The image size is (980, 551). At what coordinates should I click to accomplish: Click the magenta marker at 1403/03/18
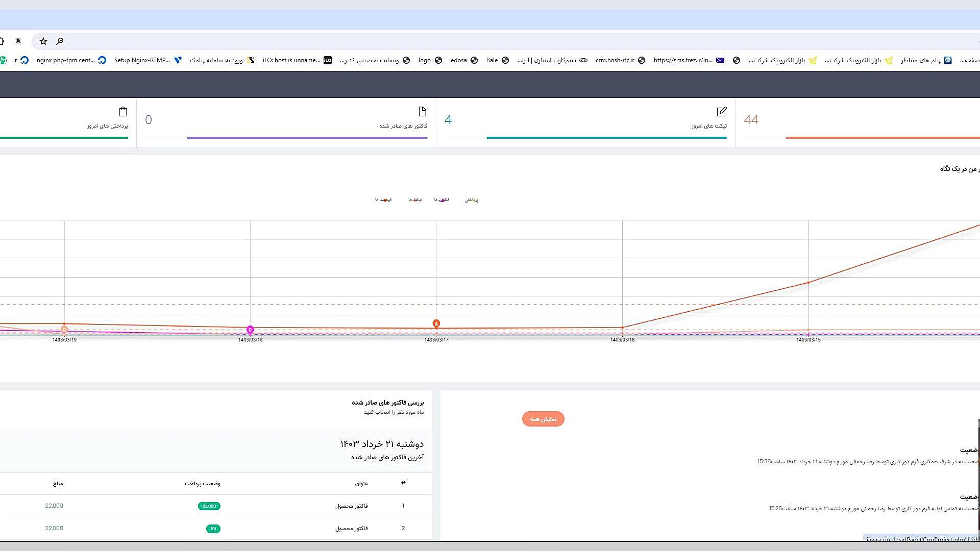(250, 330)
